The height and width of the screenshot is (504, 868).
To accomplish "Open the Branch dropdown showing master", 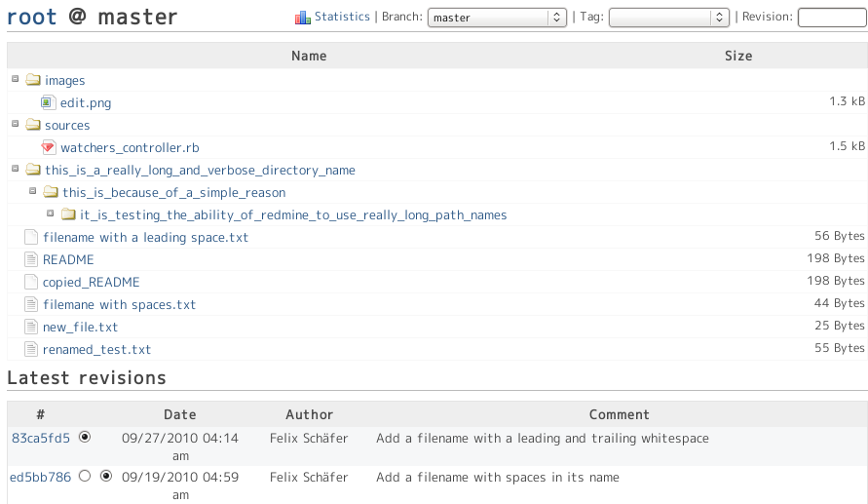I will [x=497, y=18].
